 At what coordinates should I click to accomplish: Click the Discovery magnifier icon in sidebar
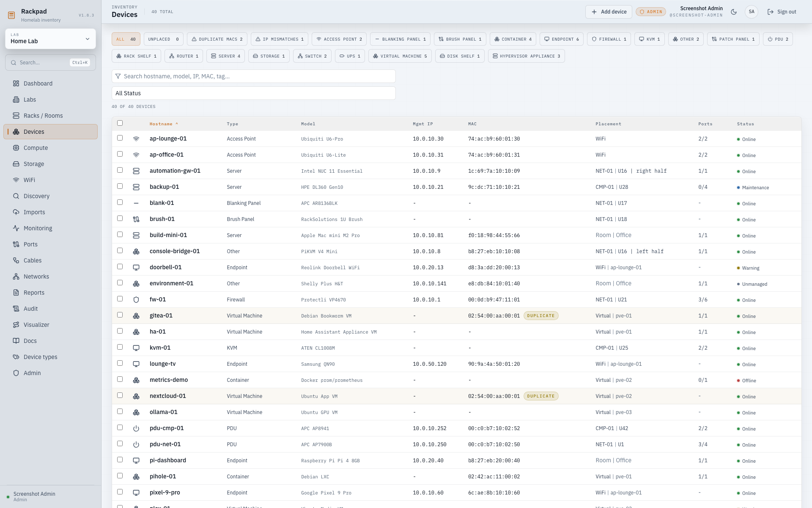pos(16,196)
